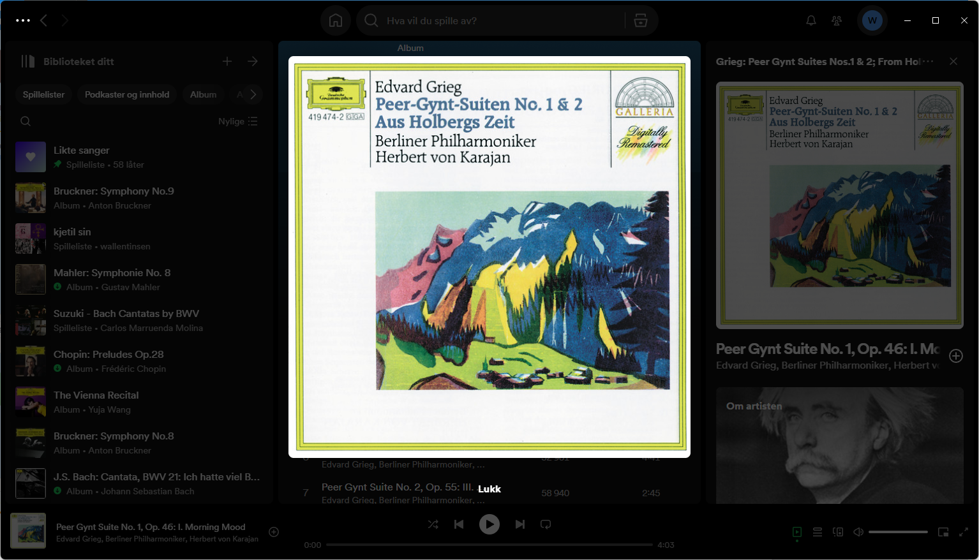Toggle the Now Playing view button
Image resolution: width=979 pixels, height=560 pixels.
(x=797, y=532)
